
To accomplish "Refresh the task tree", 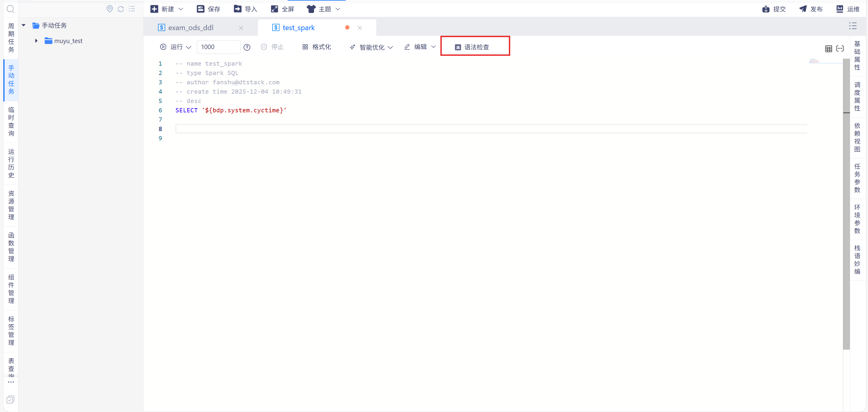I will click(121, 9).
